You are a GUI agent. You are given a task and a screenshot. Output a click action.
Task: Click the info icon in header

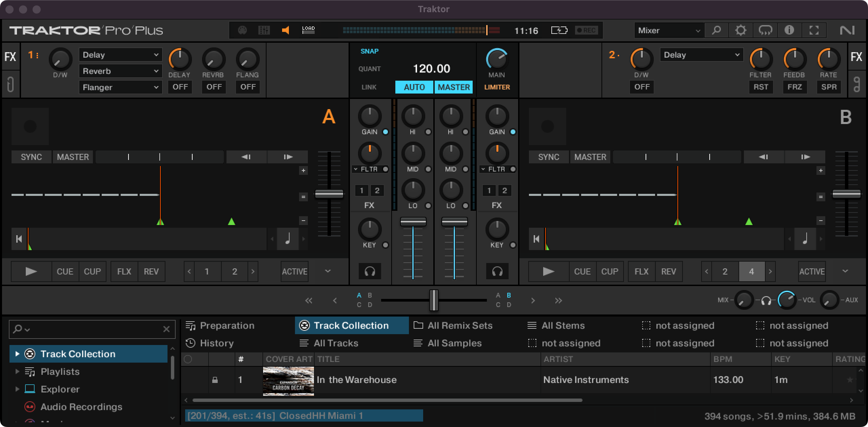click(x=789, y=30)
